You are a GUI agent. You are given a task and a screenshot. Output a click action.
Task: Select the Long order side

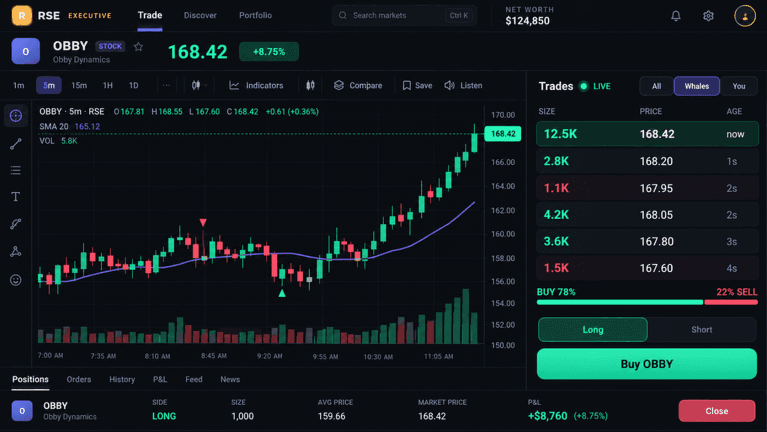pyautogui.click(x=593, y=329)
